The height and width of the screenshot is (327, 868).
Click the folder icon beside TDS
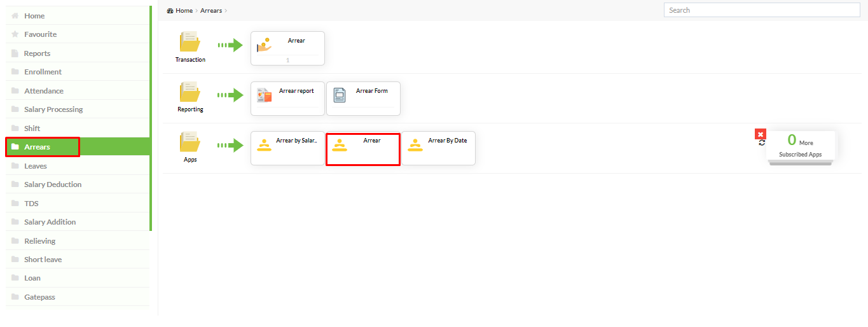(15, 204)
